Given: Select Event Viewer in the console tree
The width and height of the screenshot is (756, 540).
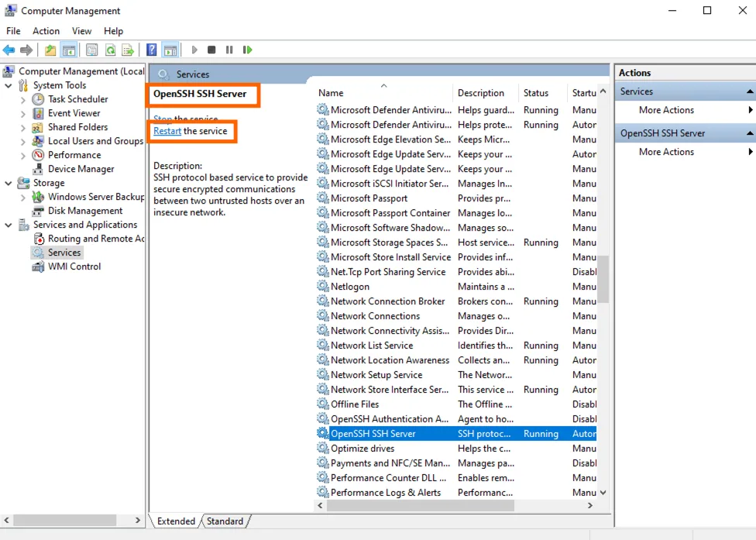Looking at the screenshot, I should (74, 113).
